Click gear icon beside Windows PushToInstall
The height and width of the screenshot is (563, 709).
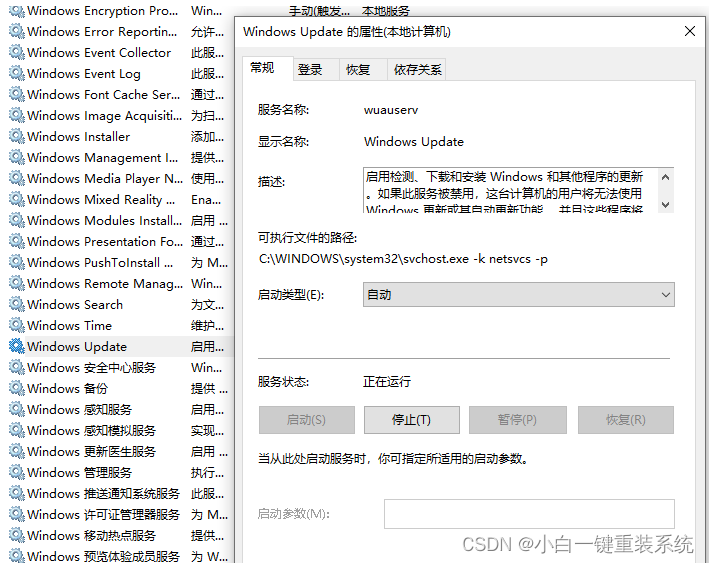(x=17, y=262)
